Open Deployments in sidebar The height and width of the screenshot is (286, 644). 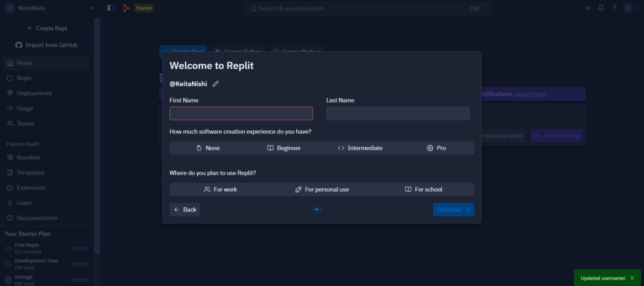[x=47, y=93]
